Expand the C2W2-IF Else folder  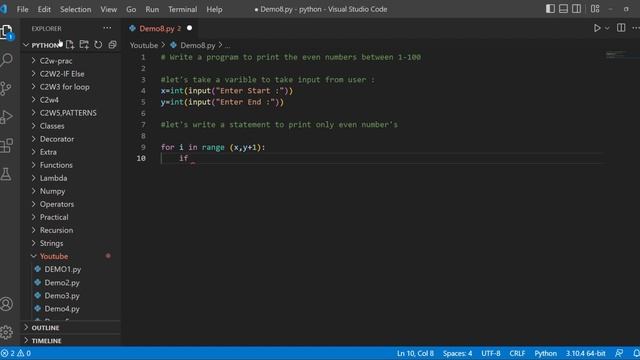pyautogui.click(x=62, y=74)
